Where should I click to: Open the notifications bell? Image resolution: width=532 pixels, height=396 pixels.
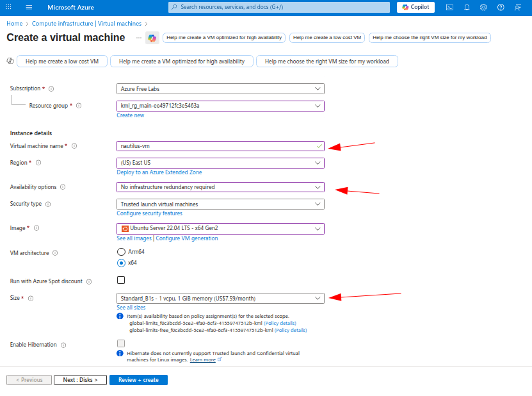tap(467, 7)
